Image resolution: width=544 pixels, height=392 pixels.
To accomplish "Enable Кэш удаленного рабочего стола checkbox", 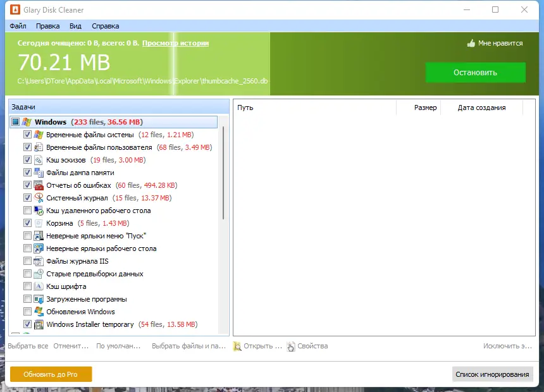I will click(27, 211).
